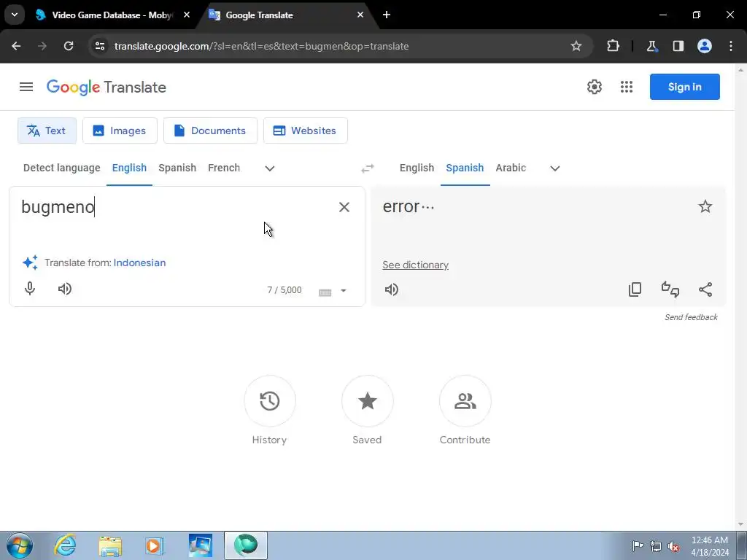The width and height of the screenshot is (747, 560).
Task: Open the See dictionary link
Action: point(415,265)
